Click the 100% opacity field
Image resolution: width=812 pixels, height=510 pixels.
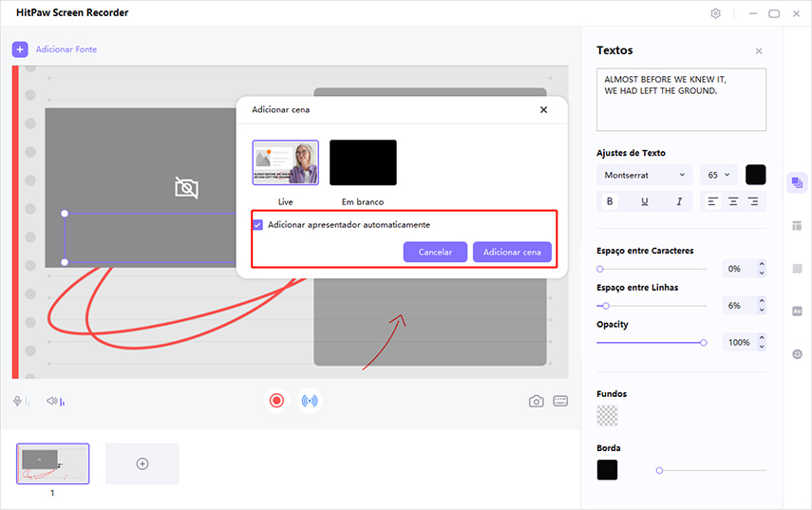739,342
